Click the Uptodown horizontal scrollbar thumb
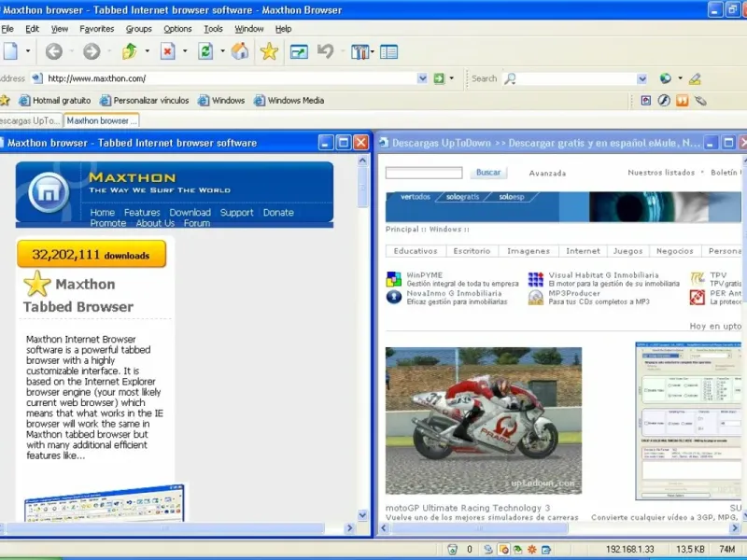 [480, 527]
